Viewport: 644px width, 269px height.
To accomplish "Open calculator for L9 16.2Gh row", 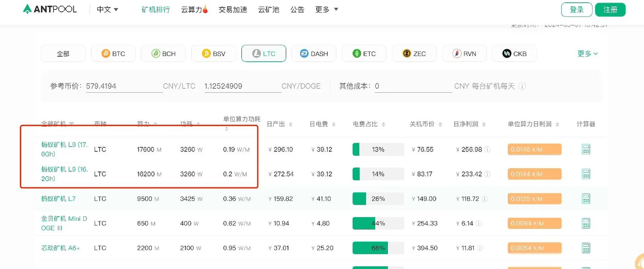I will 586,174.
